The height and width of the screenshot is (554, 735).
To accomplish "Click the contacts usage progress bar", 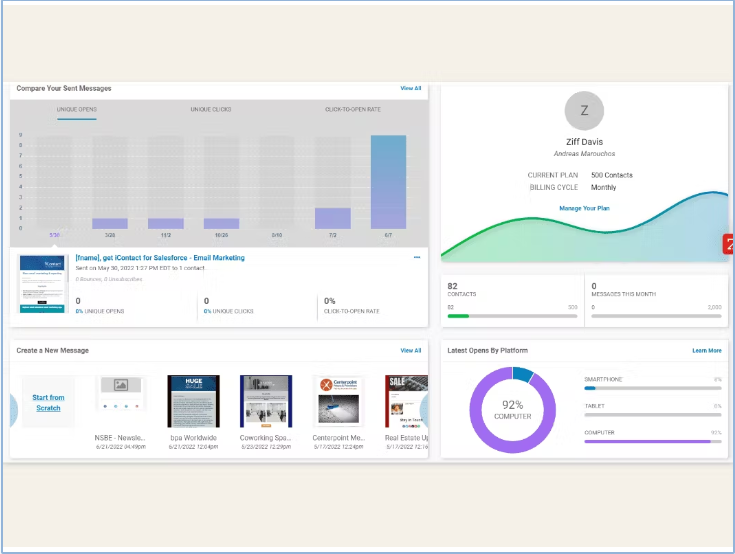I will (x=512, y=316).
